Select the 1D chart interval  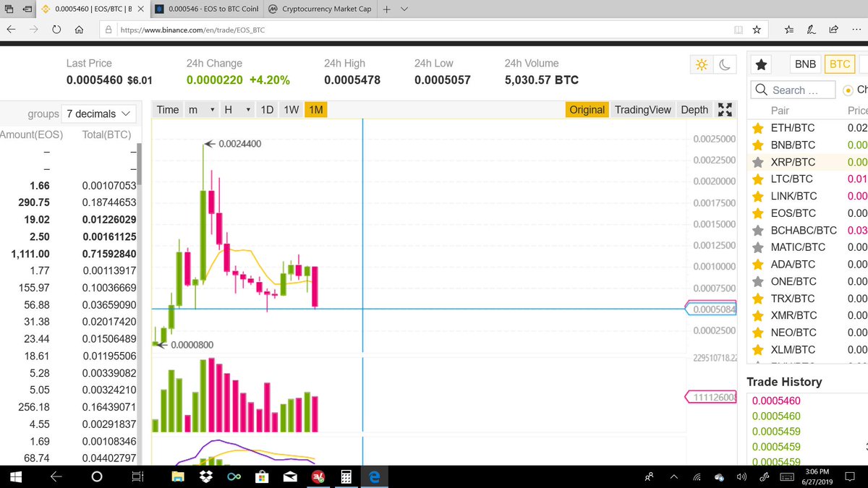tap(267, 110)
